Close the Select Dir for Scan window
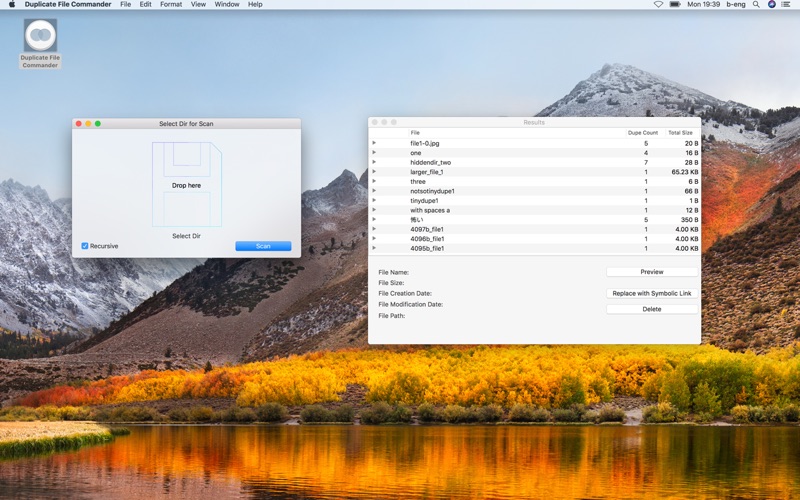This screenshot has width=800, height=500. tap(79, 123)
